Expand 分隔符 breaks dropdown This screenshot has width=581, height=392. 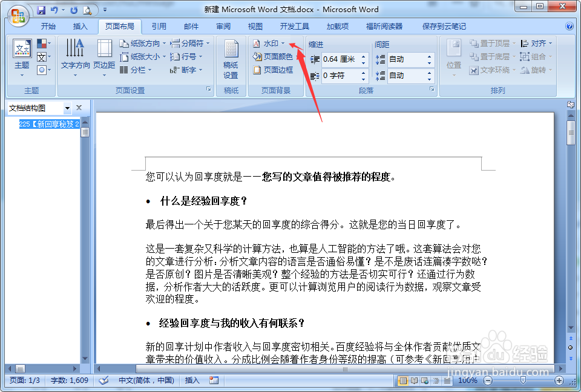tap(208, 44)
